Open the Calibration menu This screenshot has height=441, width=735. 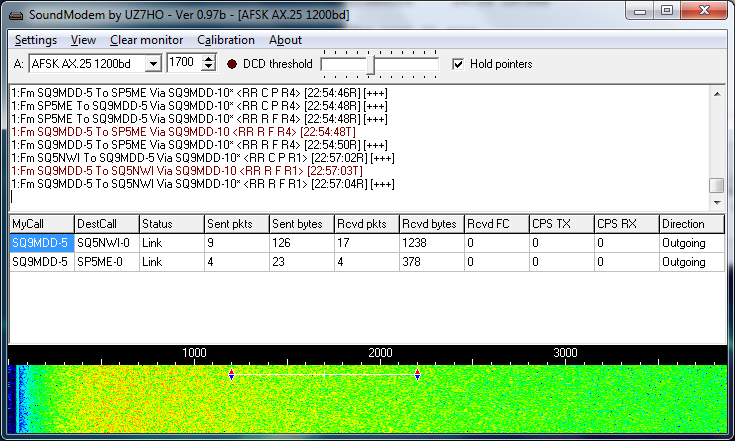[x=226, y=40]
